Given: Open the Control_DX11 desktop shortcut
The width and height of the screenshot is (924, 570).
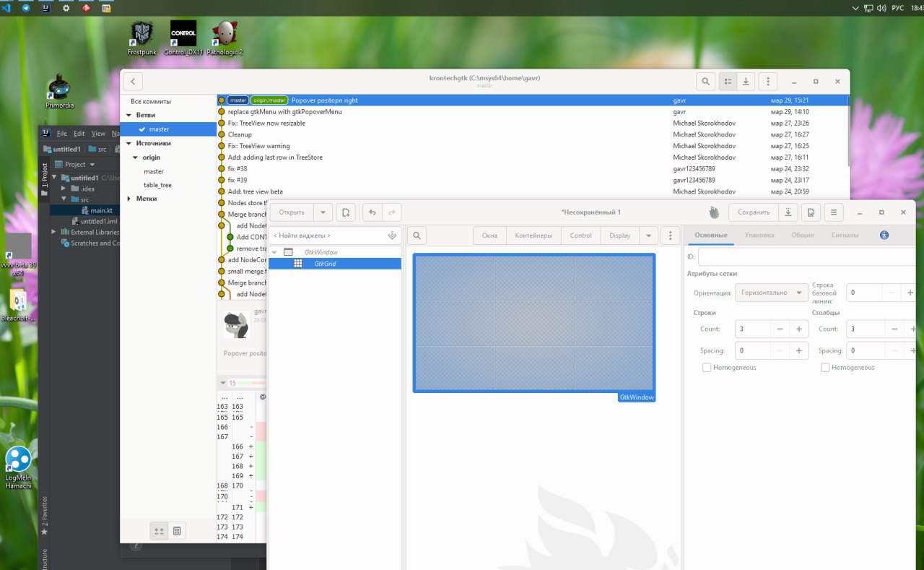Looking at the screenshot, I should point(183,38).
